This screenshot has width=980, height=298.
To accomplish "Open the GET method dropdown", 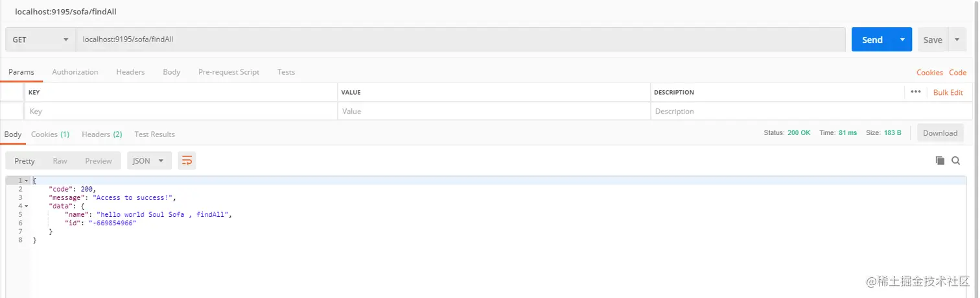I will (40, 40).
